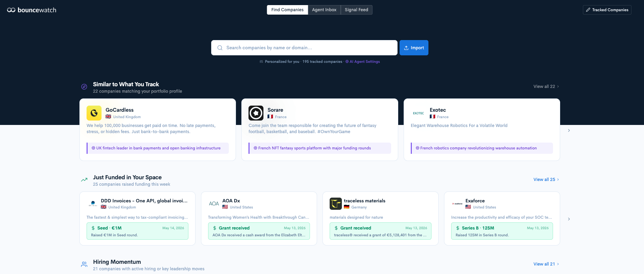Open the DDD Invoices card title
This screenshot has width=644, height=274.
(x=144, y=201)
